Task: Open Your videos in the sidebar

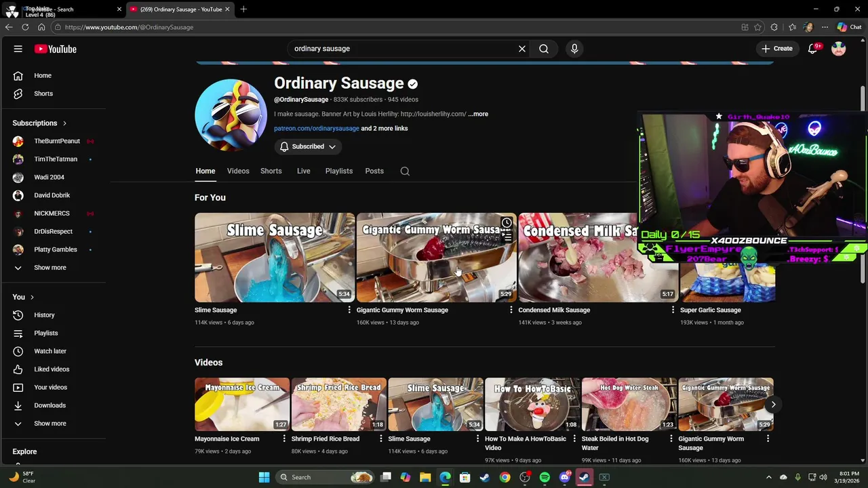Action: 50,388
